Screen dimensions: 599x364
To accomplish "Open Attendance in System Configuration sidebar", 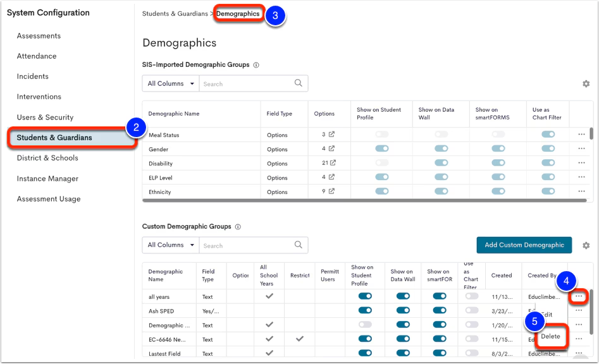I will pyautogui.click(x=37, y=56).
